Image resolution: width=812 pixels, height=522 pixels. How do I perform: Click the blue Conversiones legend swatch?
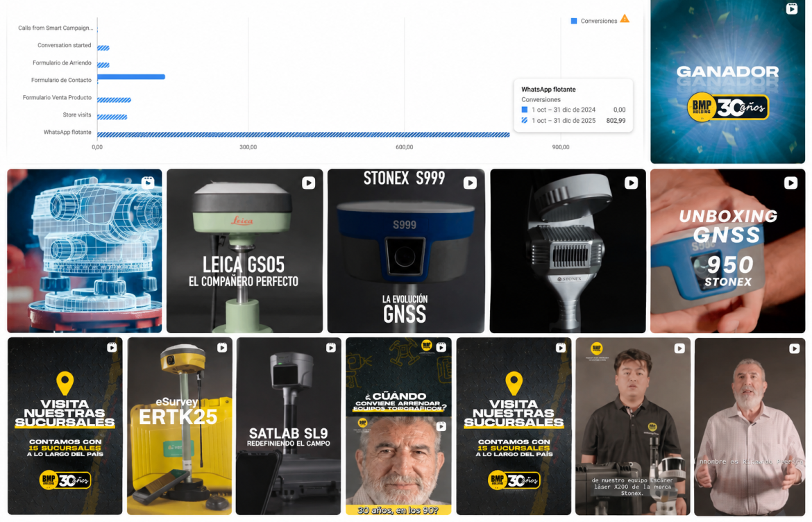point(574,22)
